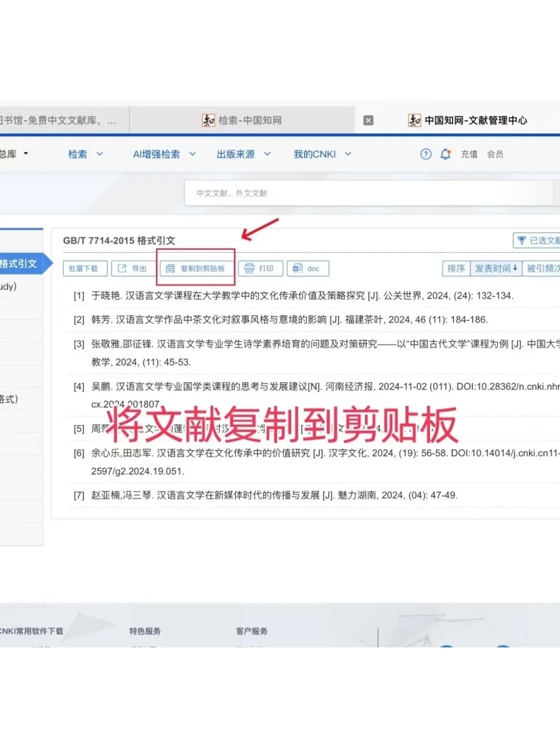Click the funnel filter icon
560x747 pixels.
pos(522,241)
